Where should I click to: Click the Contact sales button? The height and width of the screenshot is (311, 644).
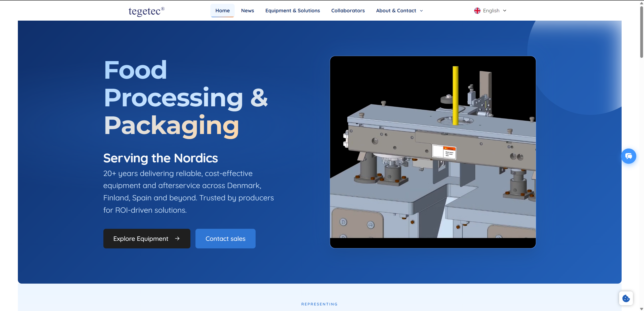tap(225, 239)
